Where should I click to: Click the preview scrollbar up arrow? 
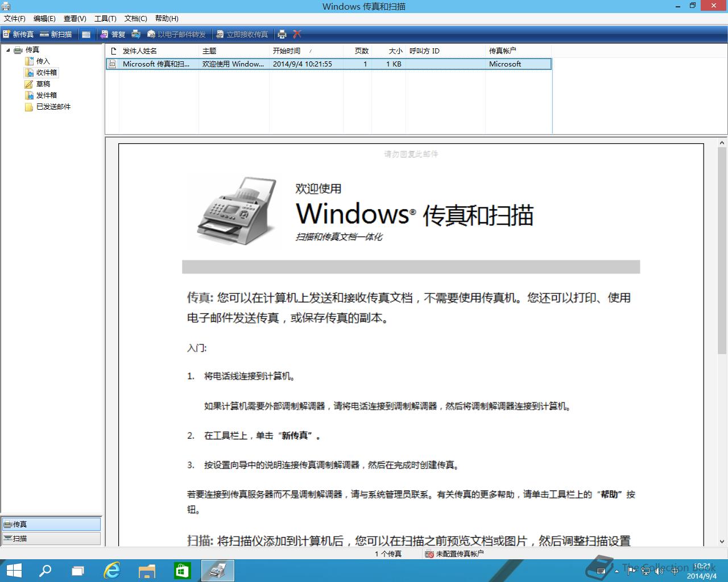pos(722,143)
